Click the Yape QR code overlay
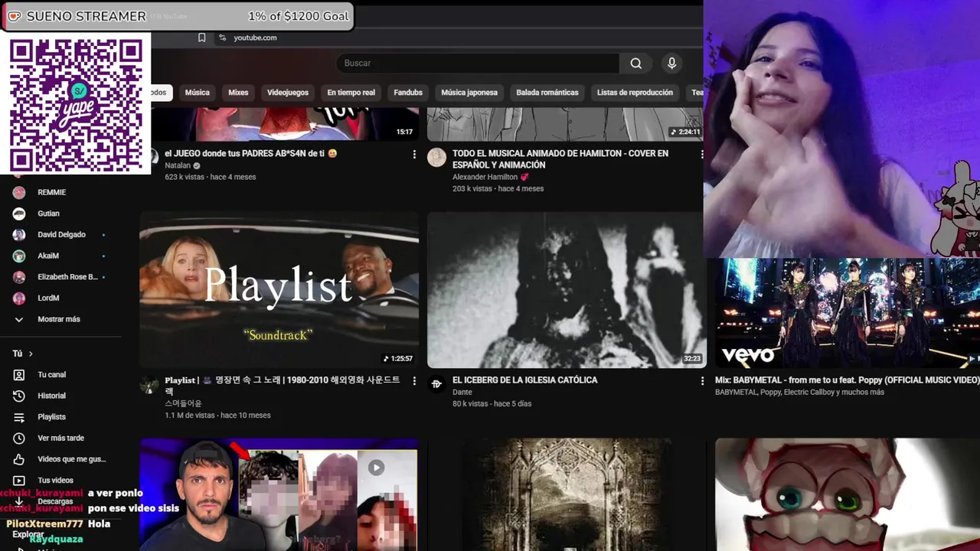 (76, 103)
